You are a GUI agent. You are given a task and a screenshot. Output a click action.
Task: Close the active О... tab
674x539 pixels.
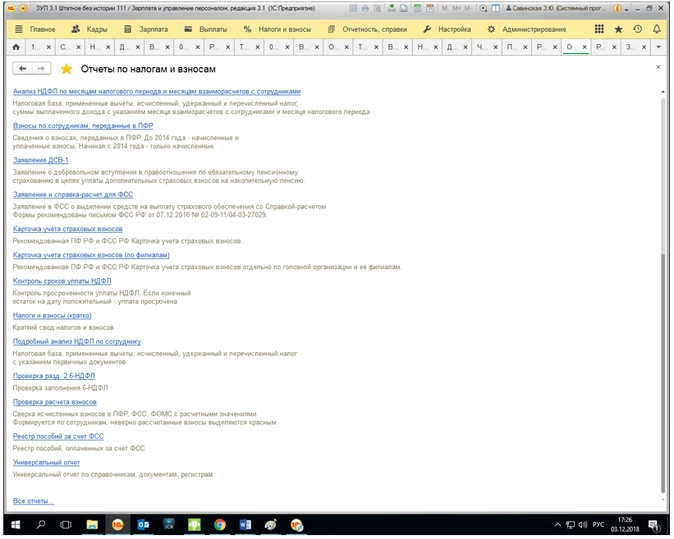585,47
